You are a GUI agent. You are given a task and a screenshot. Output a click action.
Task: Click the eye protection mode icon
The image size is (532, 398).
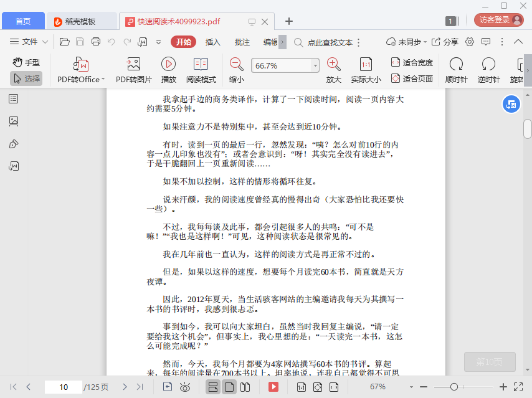185,387
